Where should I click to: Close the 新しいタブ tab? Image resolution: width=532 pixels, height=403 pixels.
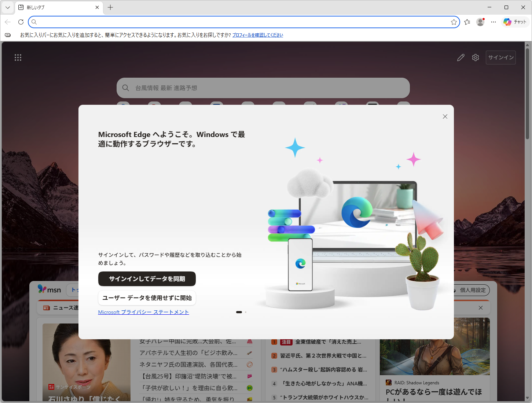(x=97, y=7)
